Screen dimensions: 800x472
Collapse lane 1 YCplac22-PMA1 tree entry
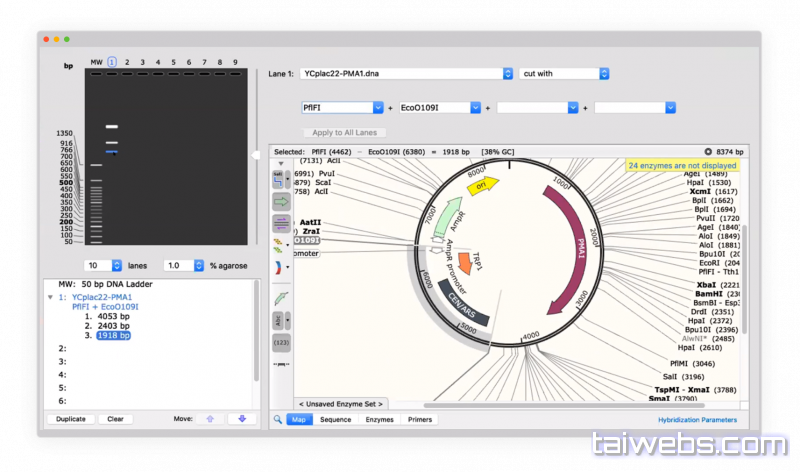[x=50, y=297]
